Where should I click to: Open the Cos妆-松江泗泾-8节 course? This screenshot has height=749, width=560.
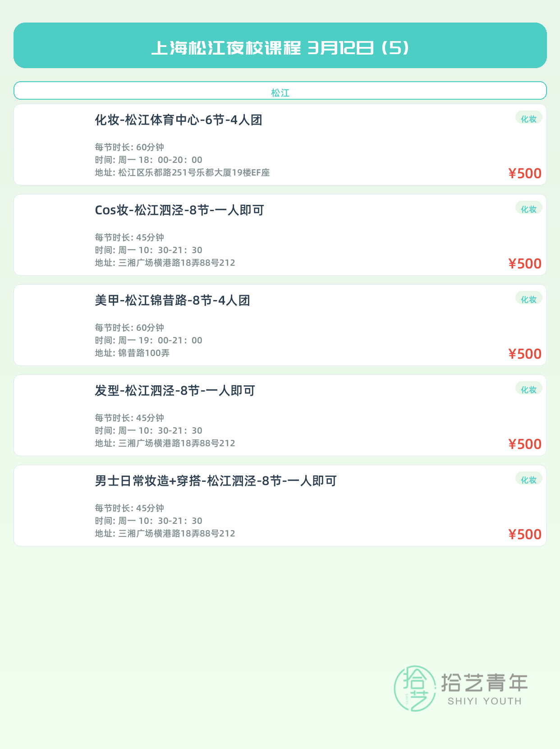179,210
